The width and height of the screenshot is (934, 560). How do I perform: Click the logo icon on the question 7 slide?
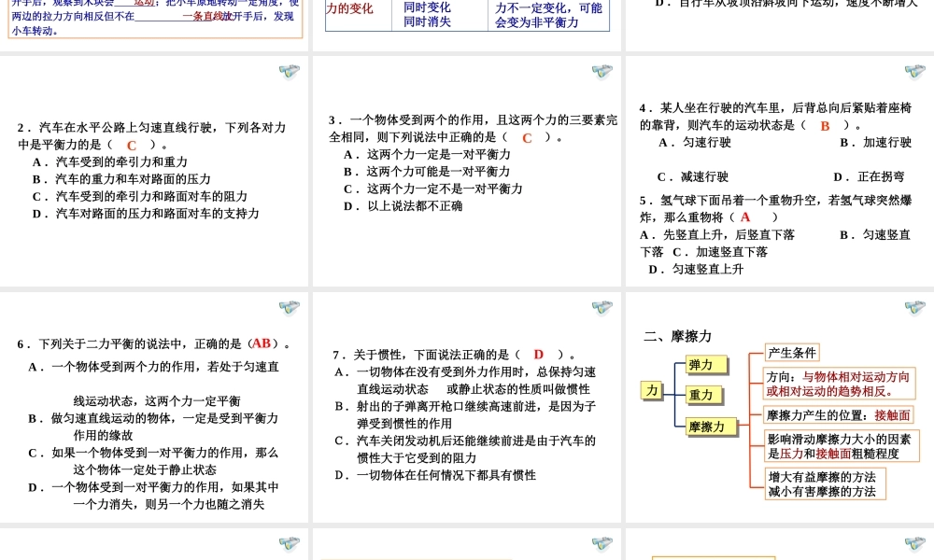(x=602, y=307)
